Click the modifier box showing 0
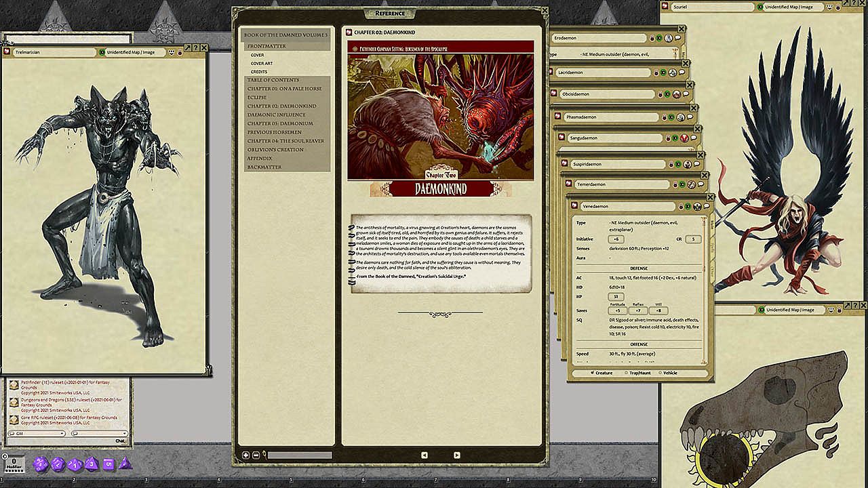Screen dimensions: 868x488 [x=14, y=462]
